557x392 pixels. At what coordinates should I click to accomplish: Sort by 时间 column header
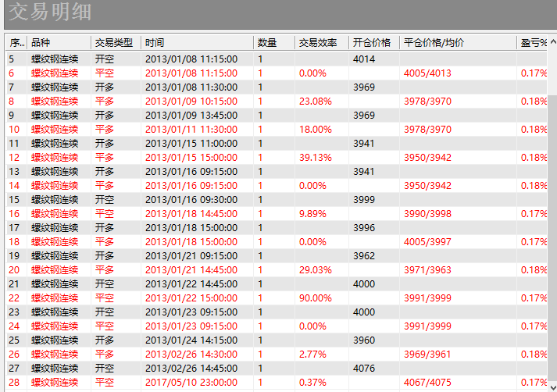point(197,43)
